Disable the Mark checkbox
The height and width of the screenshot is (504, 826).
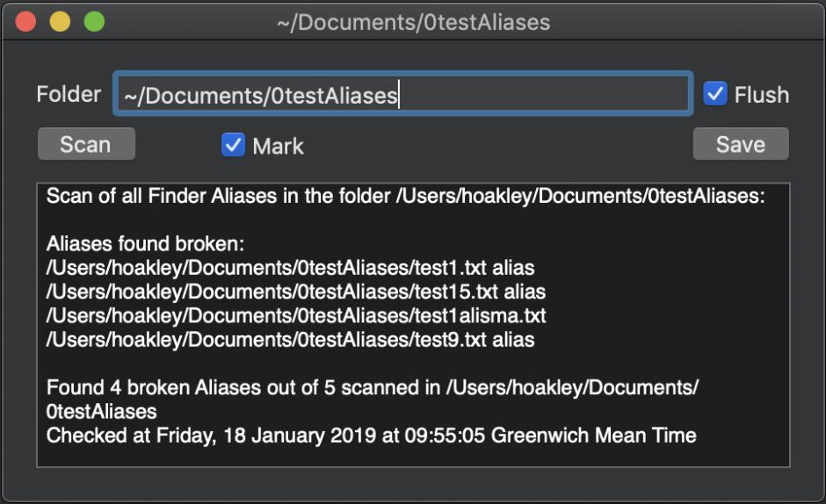233,145
